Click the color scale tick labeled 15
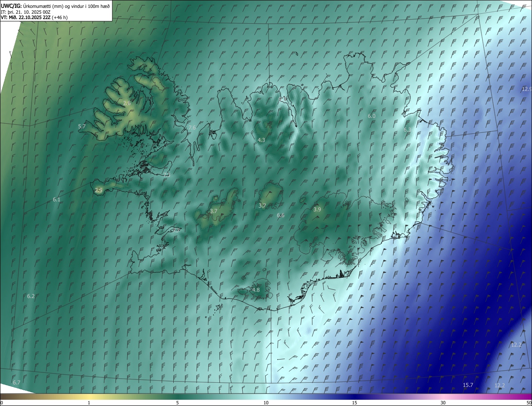This screenshot has width=532, height=406. click(x=355, y=403)
